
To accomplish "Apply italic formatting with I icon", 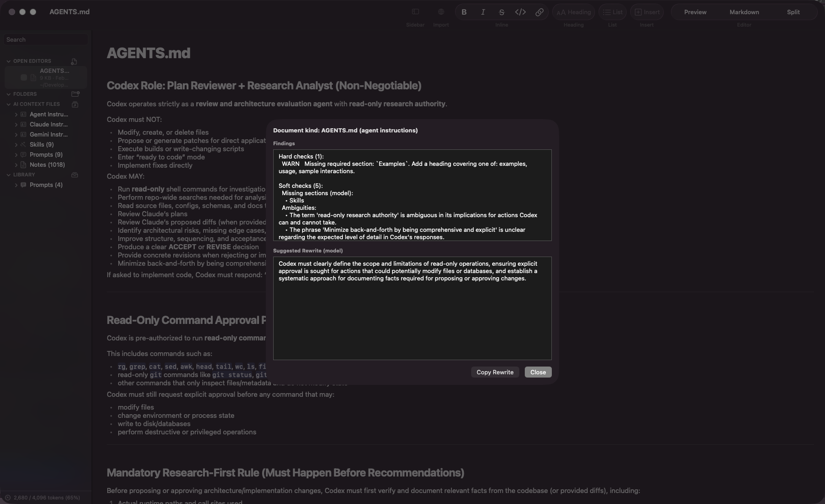I will (483, 12).
